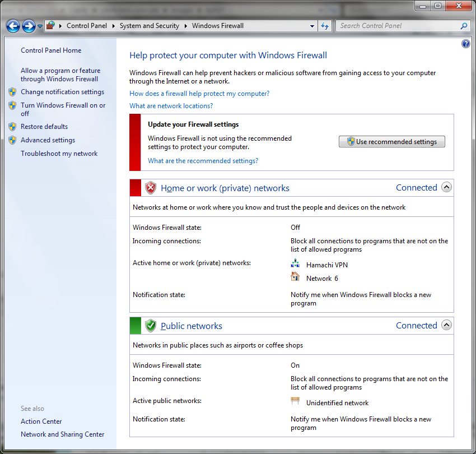Go forward with the Forward arrow button
The height and width of the screenshot is (454, 476).
[x=29, y=26]
